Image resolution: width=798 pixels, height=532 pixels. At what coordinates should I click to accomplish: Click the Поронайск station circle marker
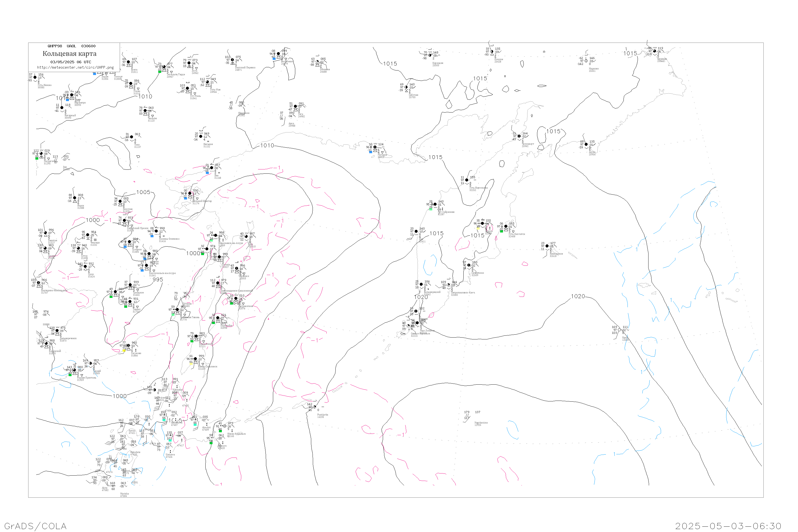tap(218, 318)
